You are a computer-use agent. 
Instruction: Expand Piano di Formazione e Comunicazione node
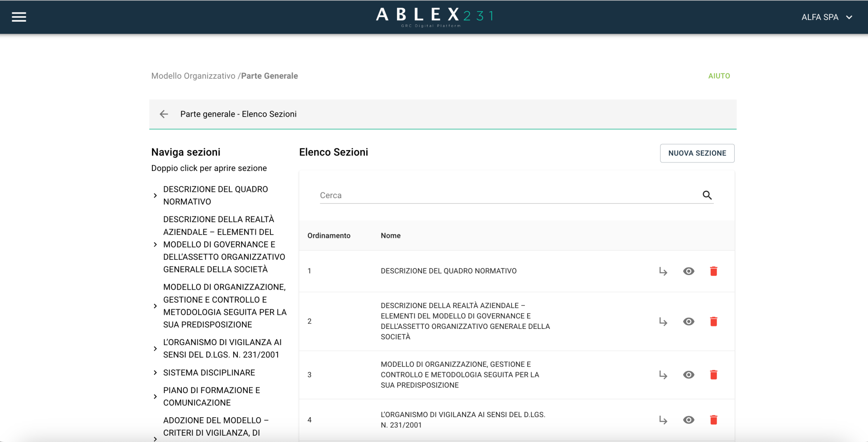pos(155,397)
